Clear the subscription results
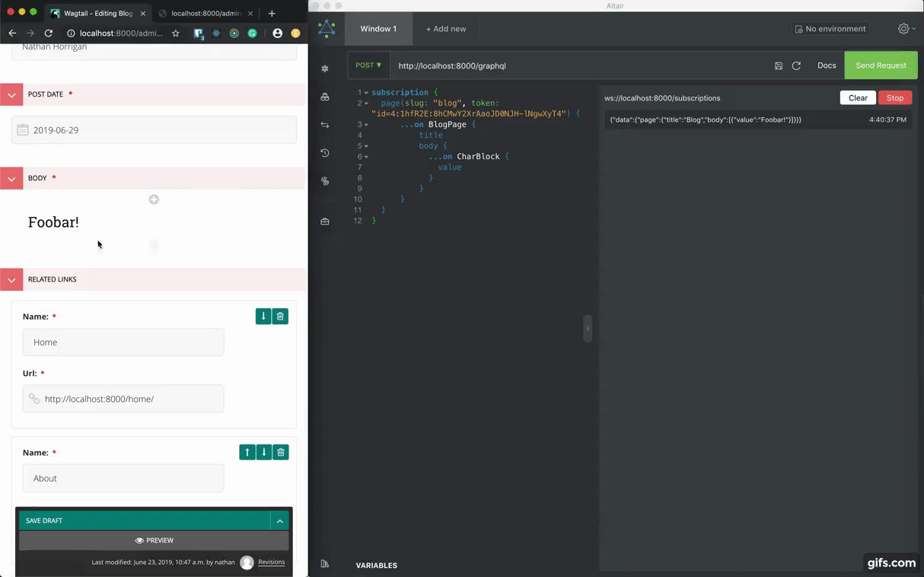The width and height of the screenshot is (924, 577). coord(858,97)
